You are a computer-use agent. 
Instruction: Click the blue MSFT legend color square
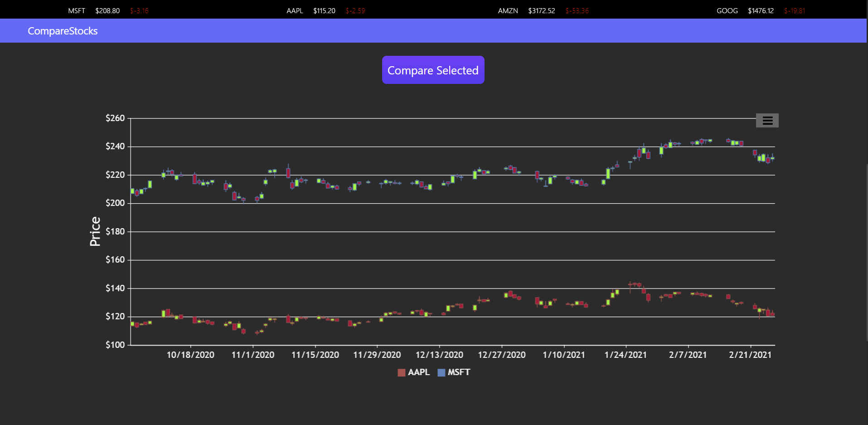(441, 373)
